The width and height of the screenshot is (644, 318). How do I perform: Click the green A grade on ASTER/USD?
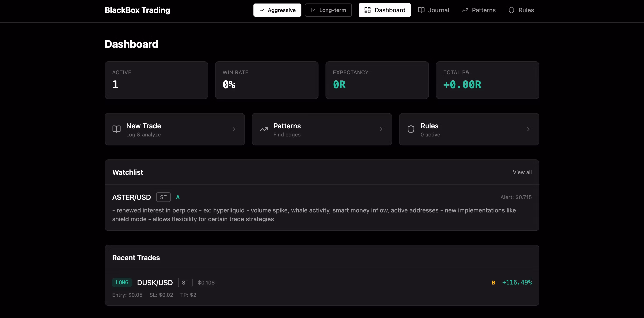[x=178, y=197]
